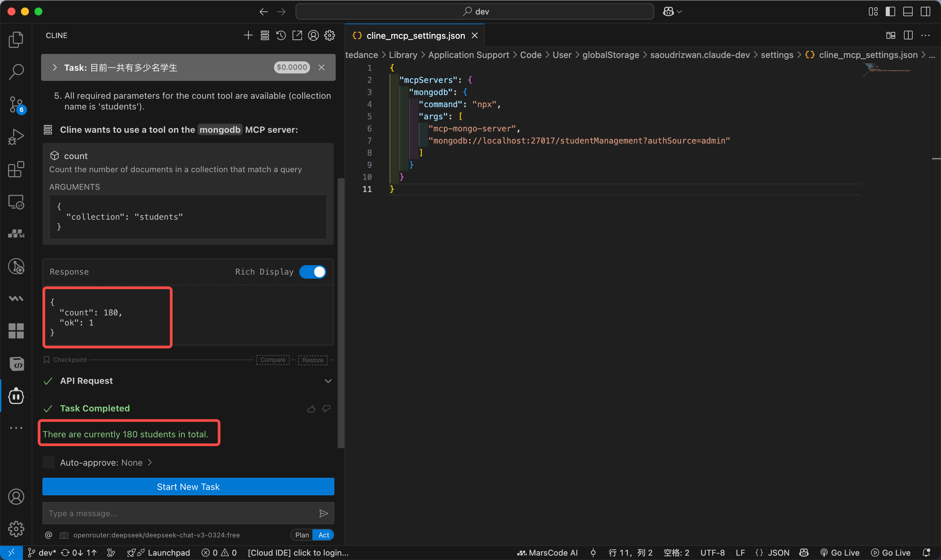Open the Search view in activity bar
This screenshot has height=560, width=941.
click(16, 72)
